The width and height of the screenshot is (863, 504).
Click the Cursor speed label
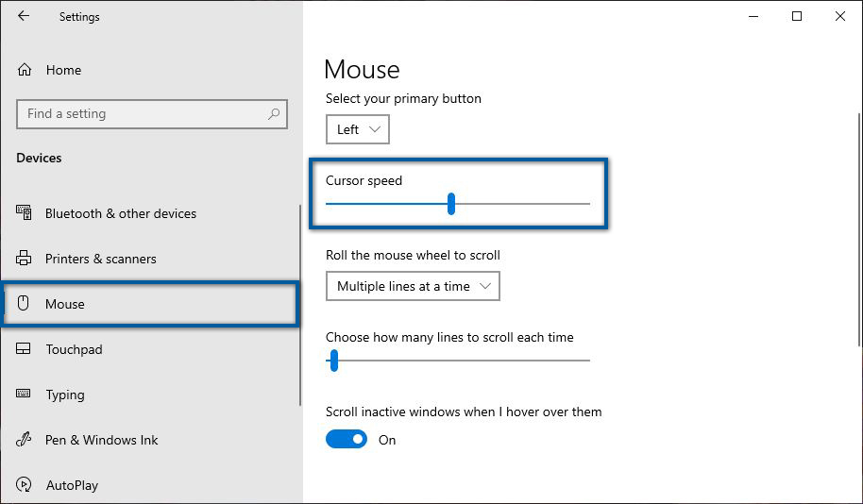coord(364,180)
